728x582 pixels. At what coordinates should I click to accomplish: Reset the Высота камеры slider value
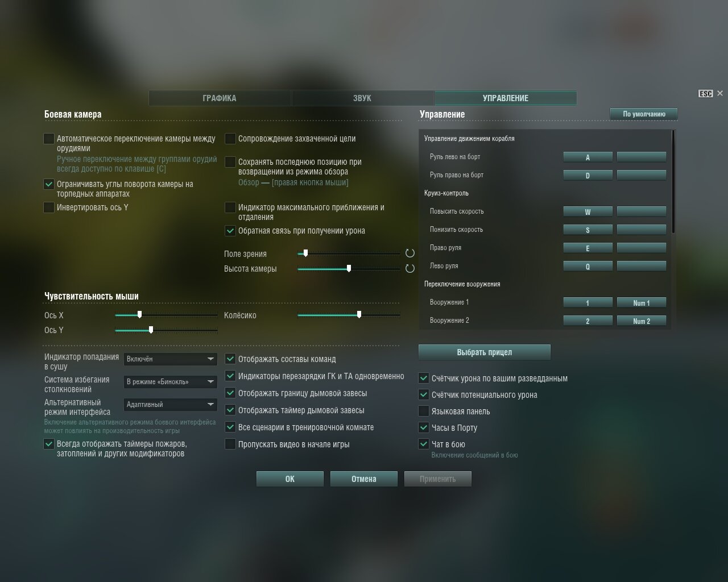coord(410,268)
